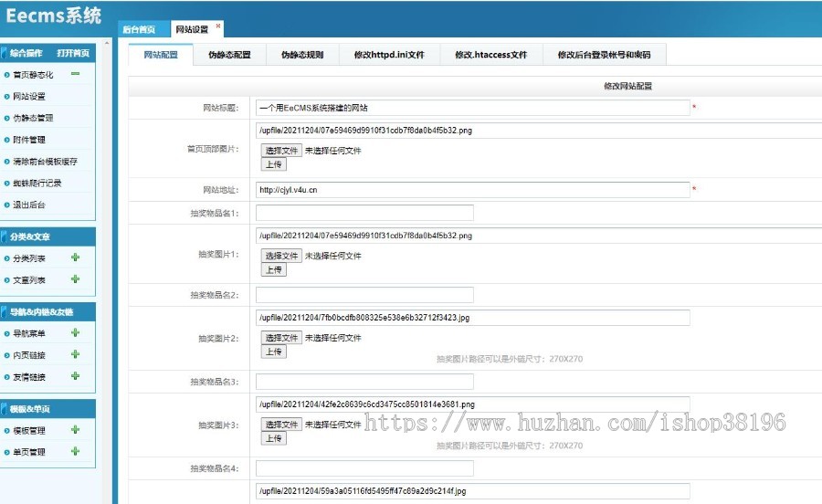The image size is (822, 504).
Task: Click the green plus icon beside 模板管理
Action: point(76,430)
